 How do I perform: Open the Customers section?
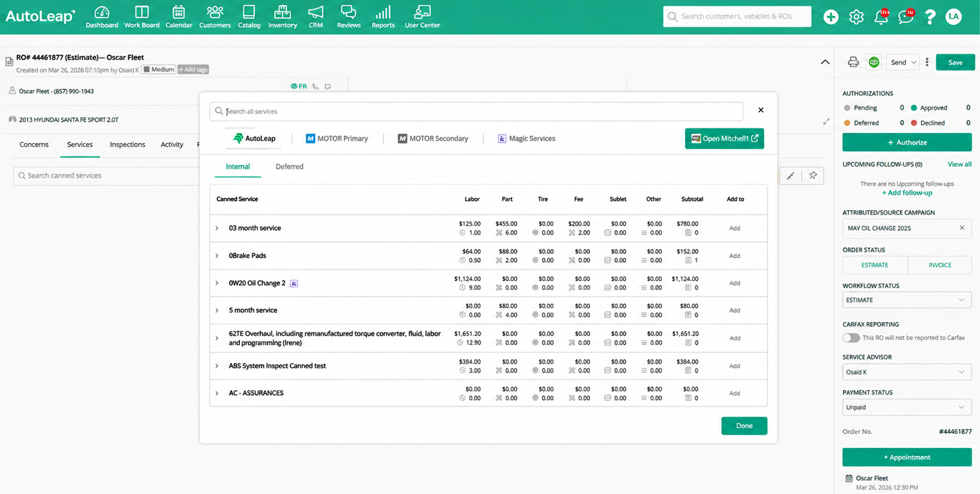(x=215, y=17)
